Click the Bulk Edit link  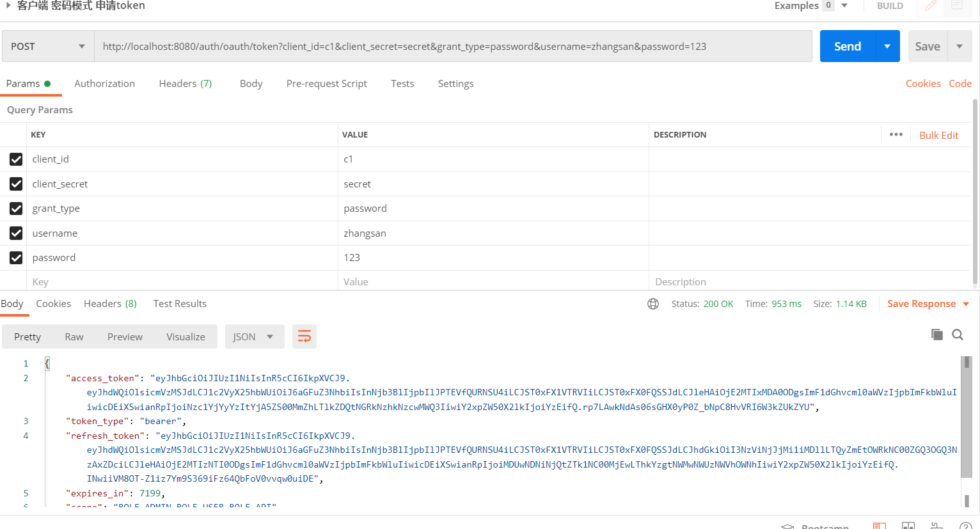click(938, 135)
